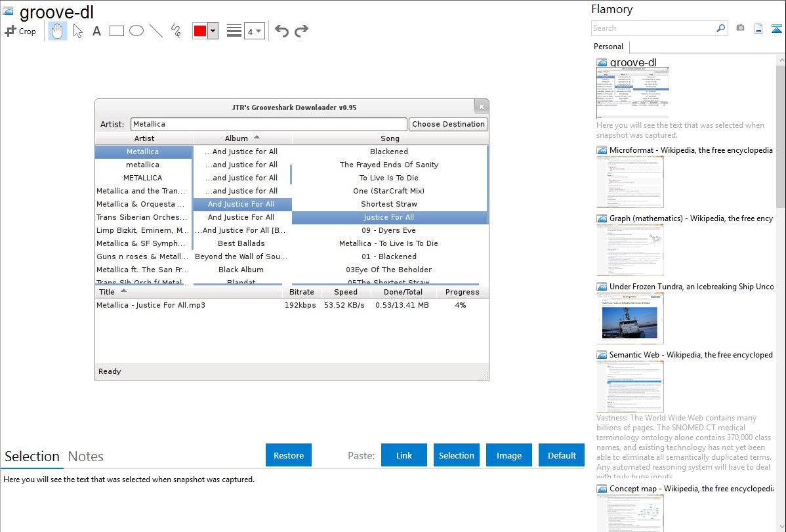Screen dimensions: 786x532
Task: Paste as Link
Action: (404, 455)
